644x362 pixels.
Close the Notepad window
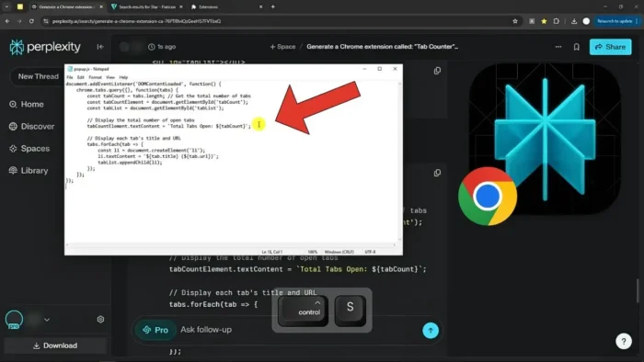point(395,69)
